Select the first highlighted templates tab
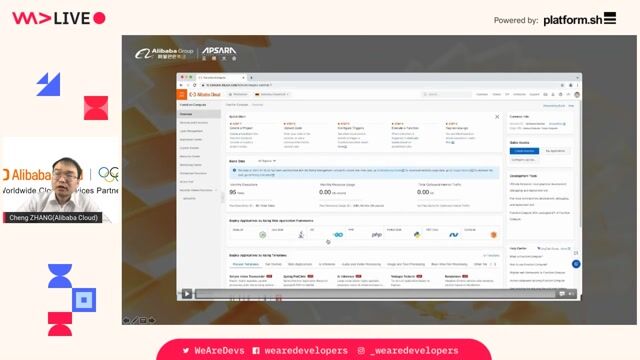 click(245, 264)
